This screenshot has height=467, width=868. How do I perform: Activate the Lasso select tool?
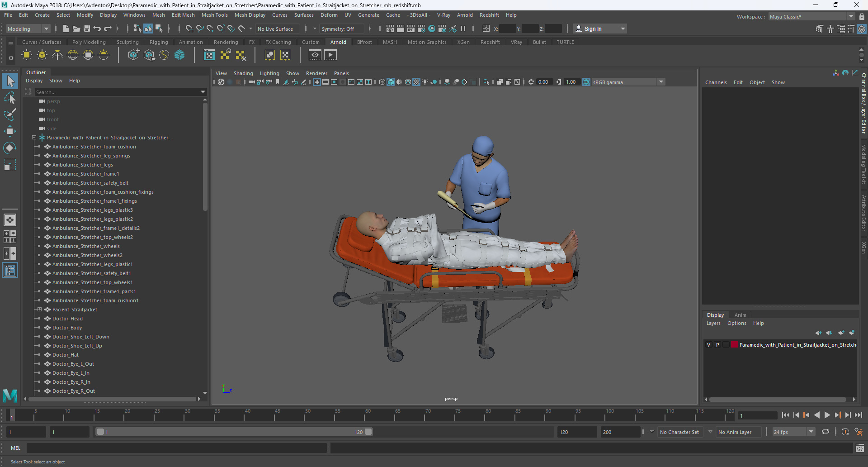pyautogui.click(x=10, y=98)
